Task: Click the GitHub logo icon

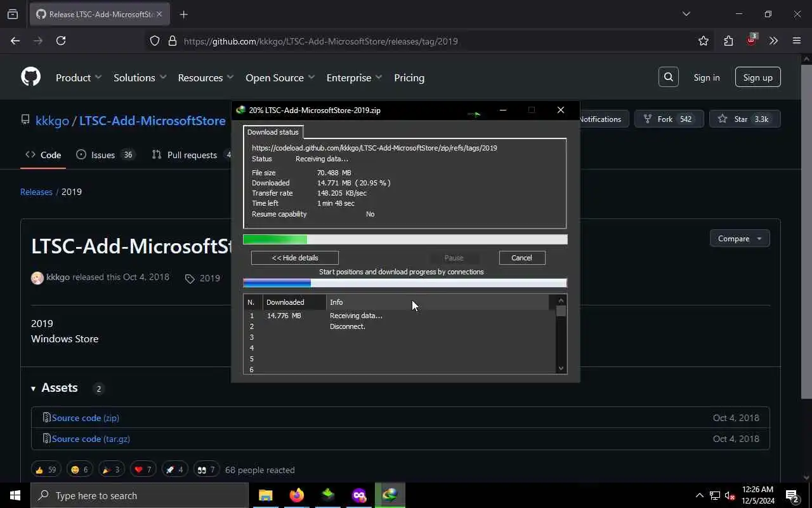Action: (x=30, y=77)
